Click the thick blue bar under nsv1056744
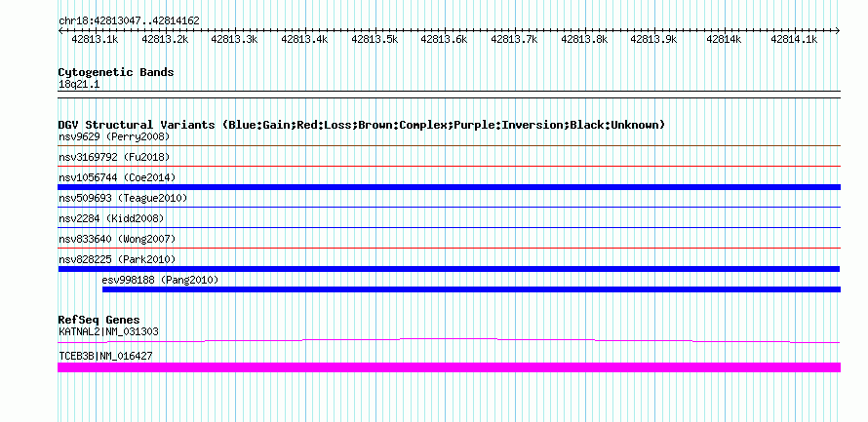Screen dimensions: 868x422 point(450,187)
